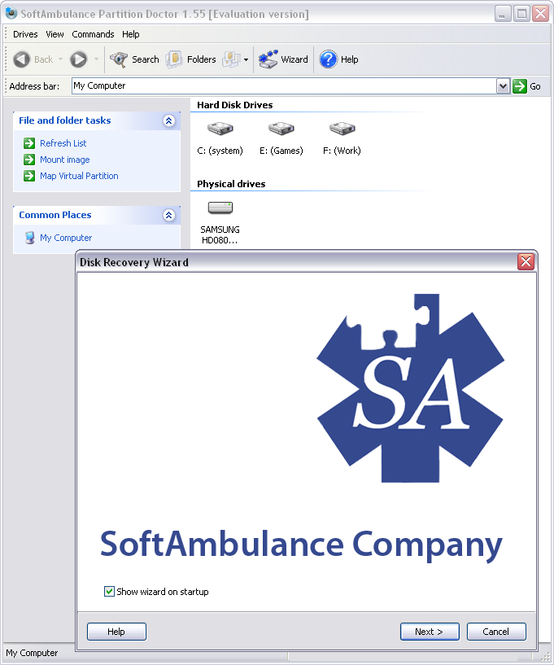This screenshot has height=665, width=554.
Task: Click green arrow icon beside Mount image
Action: pos(29,159)
